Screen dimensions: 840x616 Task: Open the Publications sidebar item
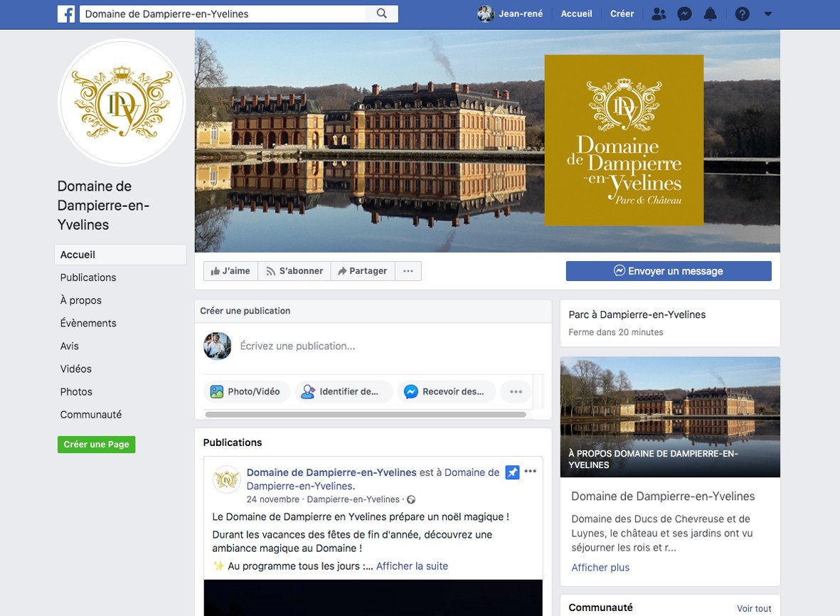[88, 277]
